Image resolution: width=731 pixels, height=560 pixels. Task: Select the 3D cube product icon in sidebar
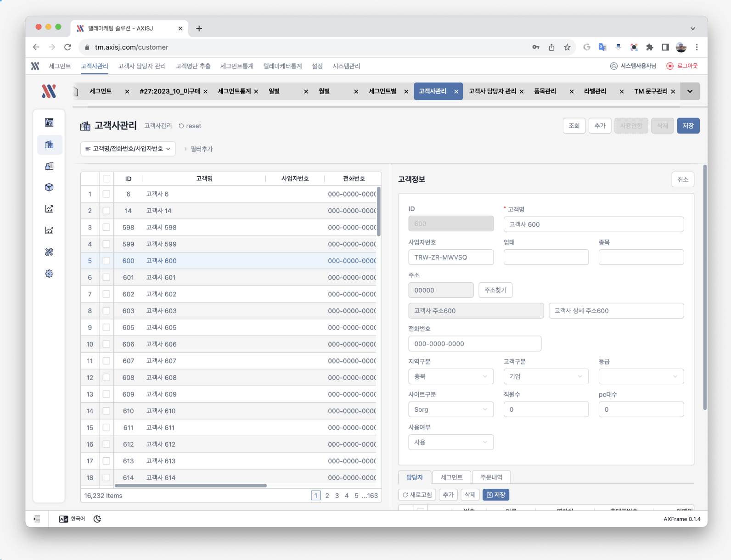pos(49,187)
